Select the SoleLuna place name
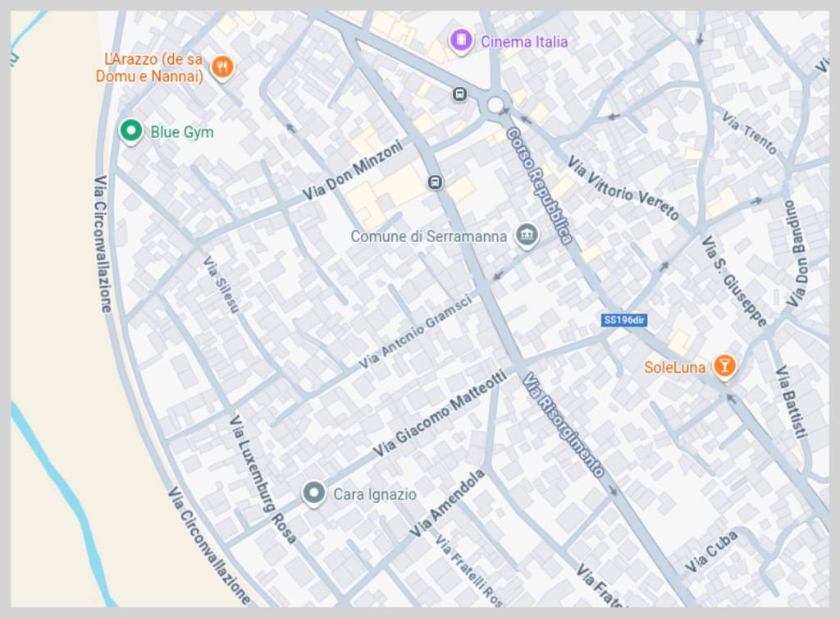 [x=674, y=368]
